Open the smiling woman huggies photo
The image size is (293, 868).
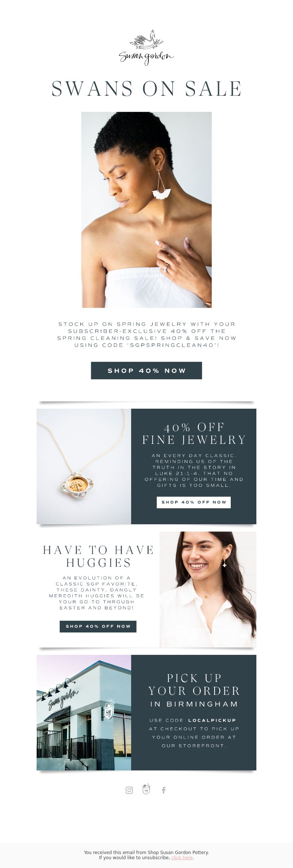point(208,589)
